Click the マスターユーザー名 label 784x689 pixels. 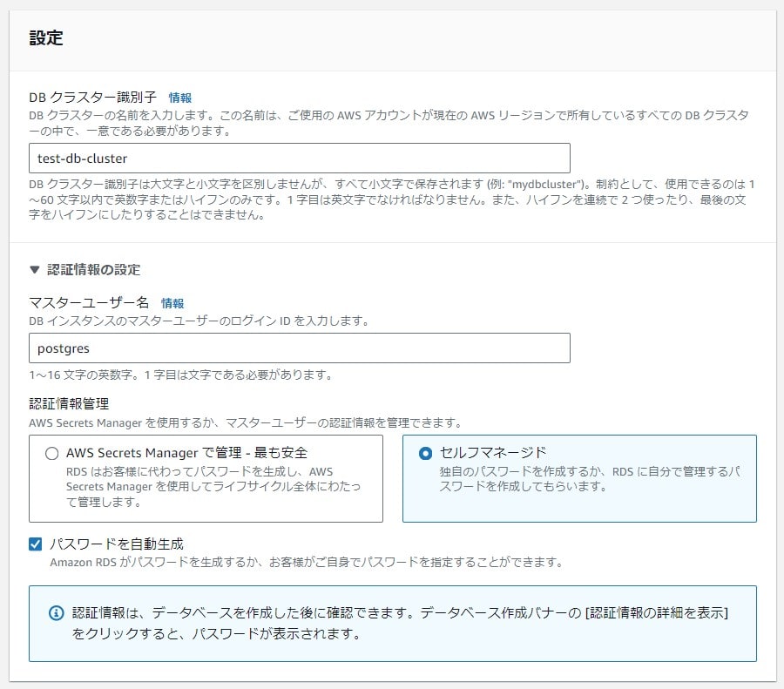pos(89,302)
